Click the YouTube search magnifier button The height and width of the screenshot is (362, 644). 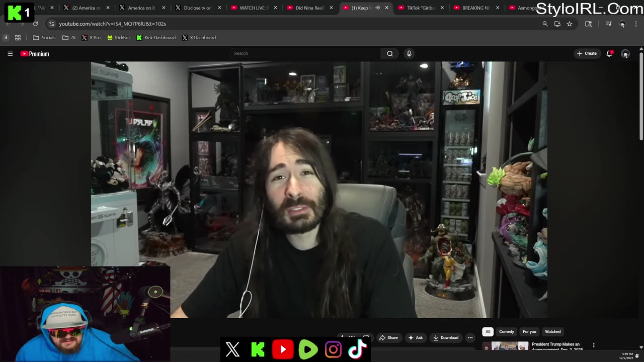click(x=390, y=53)
